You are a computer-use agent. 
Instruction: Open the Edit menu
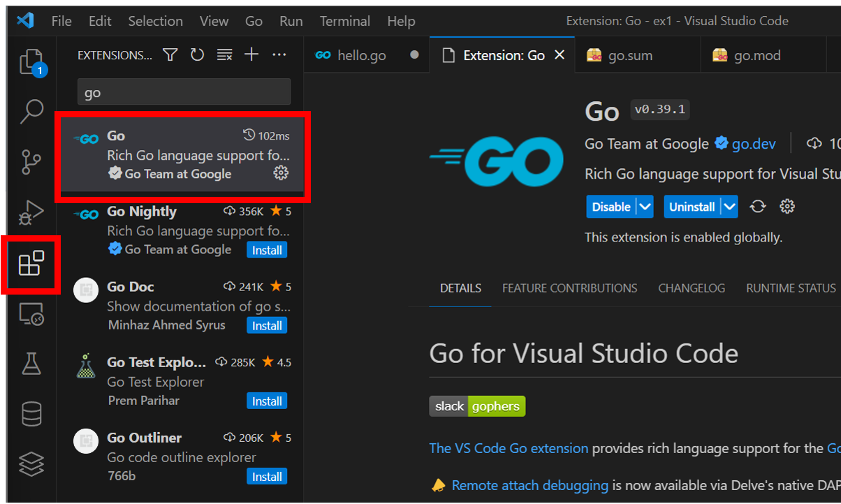pyautogui.click(x=100, y=21)
